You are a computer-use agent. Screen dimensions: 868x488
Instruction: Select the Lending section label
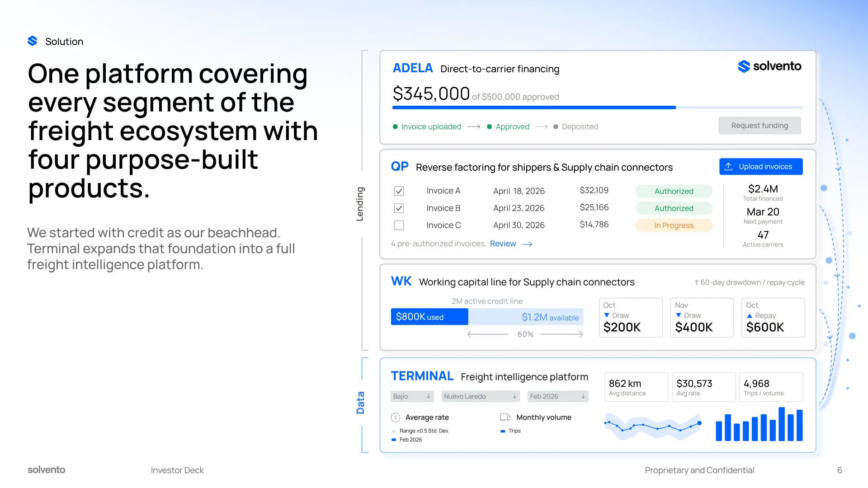tap(360, 204)
